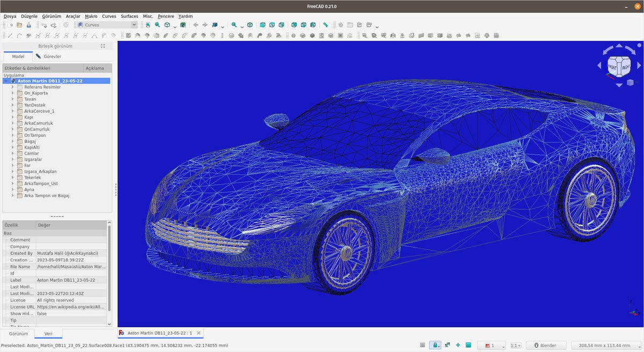Viewport: 644px width, 352px height.
Task: Click the back navigation arrow icon
Action: pyautogui.click(x=195, y=25)
